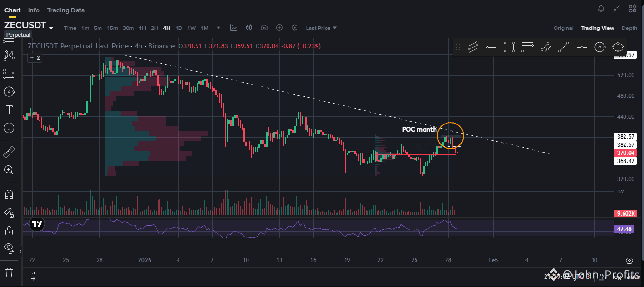The width and height of the screenshot is (644, 287).
Task: Select the 4H timeframe
Action: 167,28
